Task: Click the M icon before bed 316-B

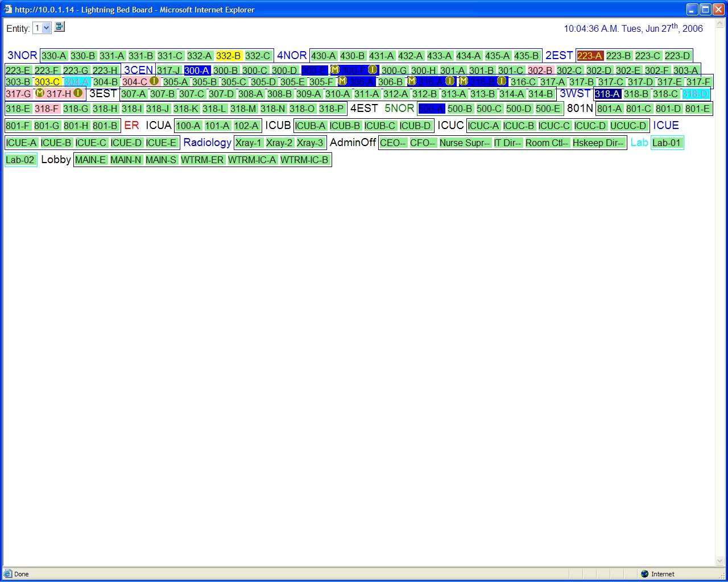Action: tap(464, 81)
